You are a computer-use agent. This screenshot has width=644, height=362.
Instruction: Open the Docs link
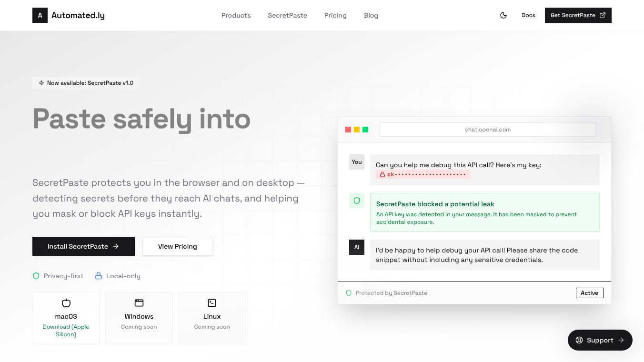(528, 15)
